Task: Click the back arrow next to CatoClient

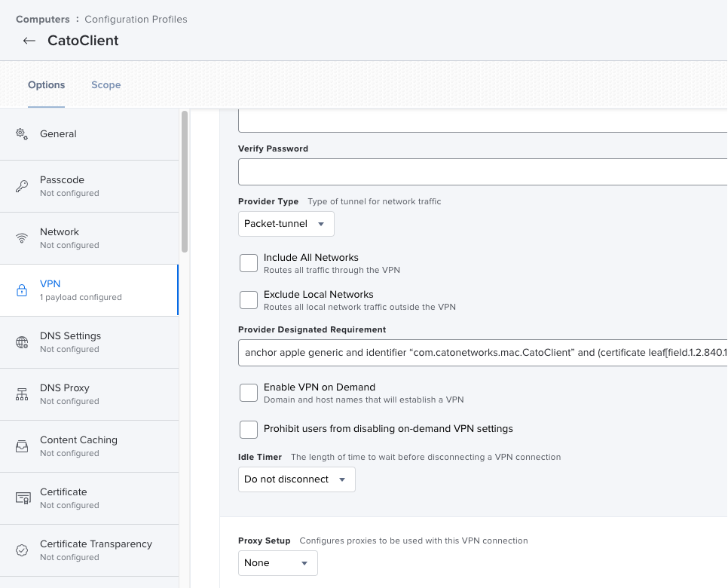Action: point(28,41)
